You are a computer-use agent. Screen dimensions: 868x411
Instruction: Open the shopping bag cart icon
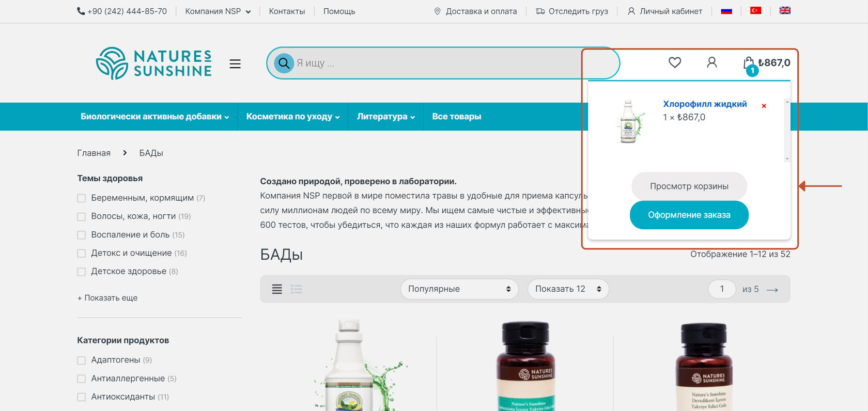tap(749, 64)
